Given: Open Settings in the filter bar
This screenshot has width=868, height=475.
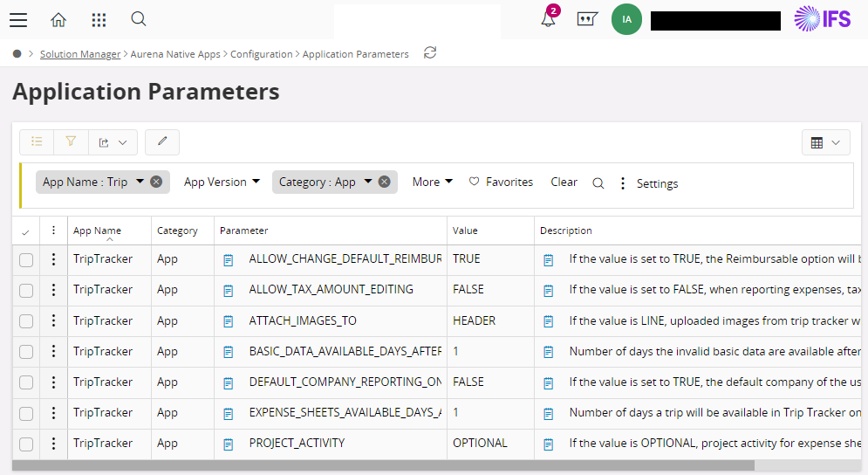Looking at the screenshot, I should 649,183.
